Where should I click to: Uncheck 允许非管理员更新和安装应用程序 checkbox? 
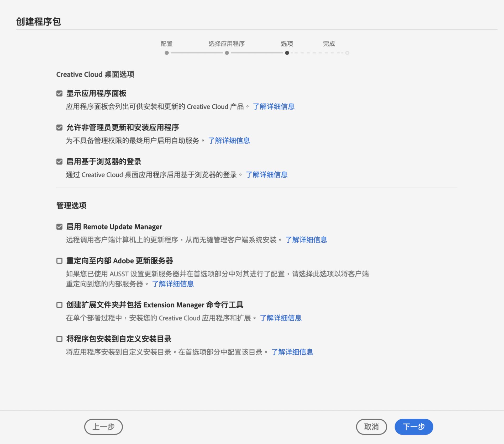point(59,128)
